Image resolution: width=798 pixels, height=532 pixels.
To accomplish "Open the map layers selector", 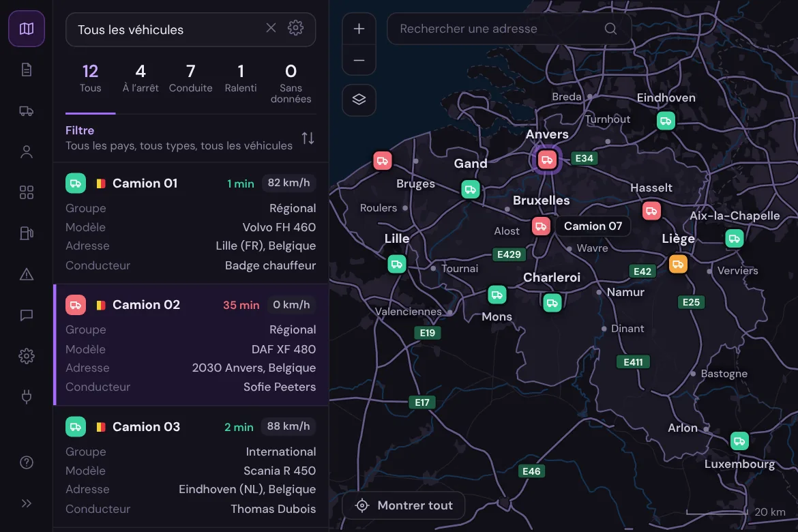I will 359,100.
